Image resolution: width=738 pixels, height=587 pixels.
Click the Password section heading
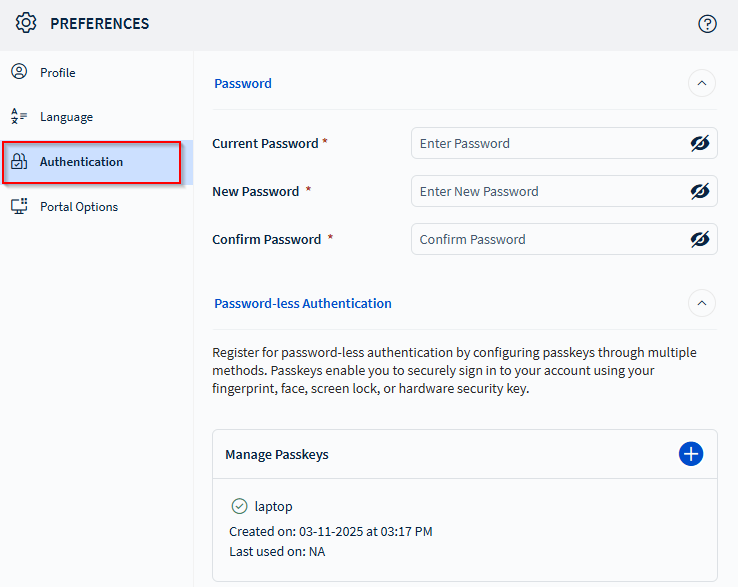[243, 83]
